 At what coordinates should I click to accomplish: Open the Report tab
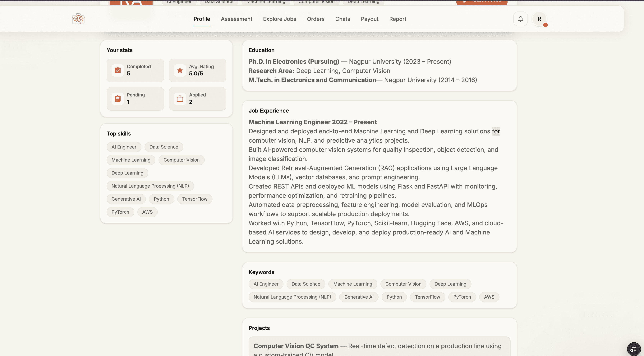point(398,19)
